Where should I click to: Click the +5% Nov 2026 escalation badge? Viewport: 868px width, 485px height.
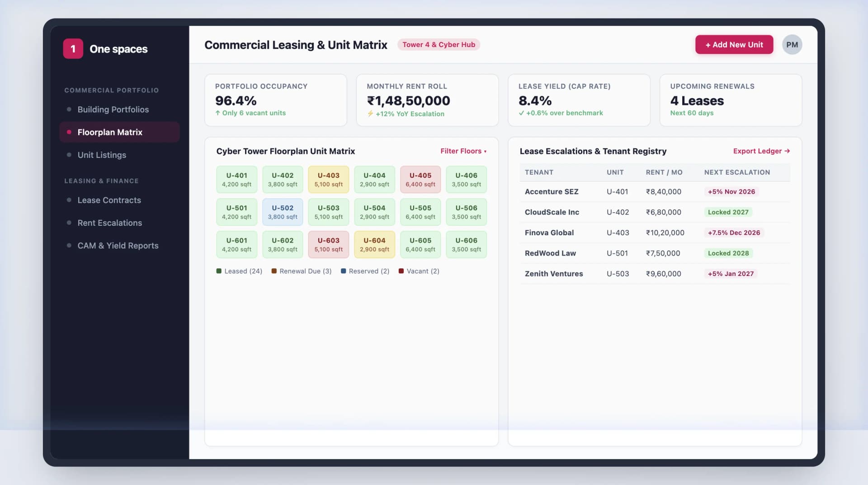click(731, 192)
